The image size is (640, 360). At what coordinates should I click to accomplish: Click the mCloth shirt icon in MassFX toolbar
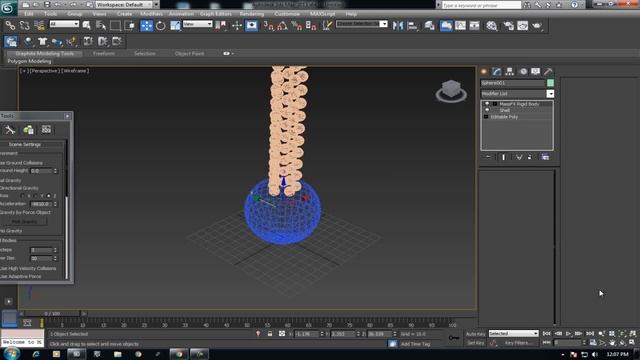coord(42,41)
